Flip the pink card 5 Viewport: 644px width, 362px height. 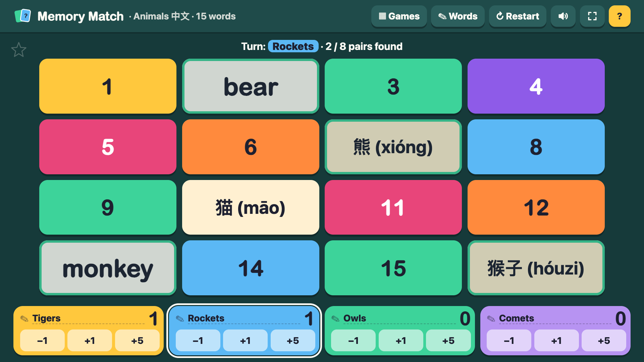coord(108,147)
